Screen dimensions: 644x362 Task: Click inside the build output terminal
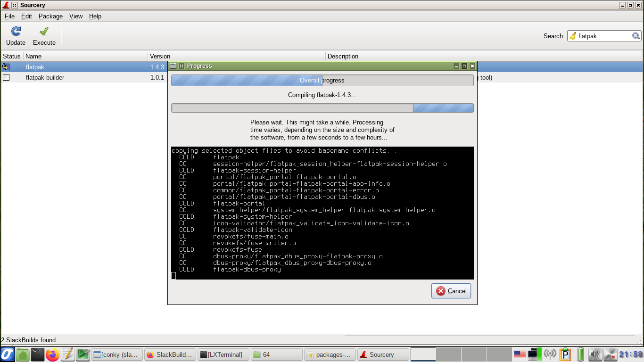click(x=322, y=213)
